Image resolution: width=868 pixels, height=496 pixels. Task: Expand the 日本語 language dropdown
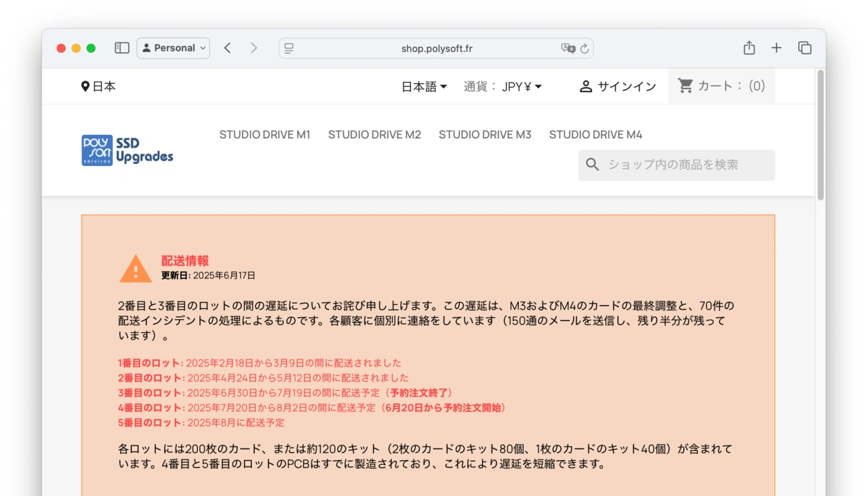(x=424, y=86)
